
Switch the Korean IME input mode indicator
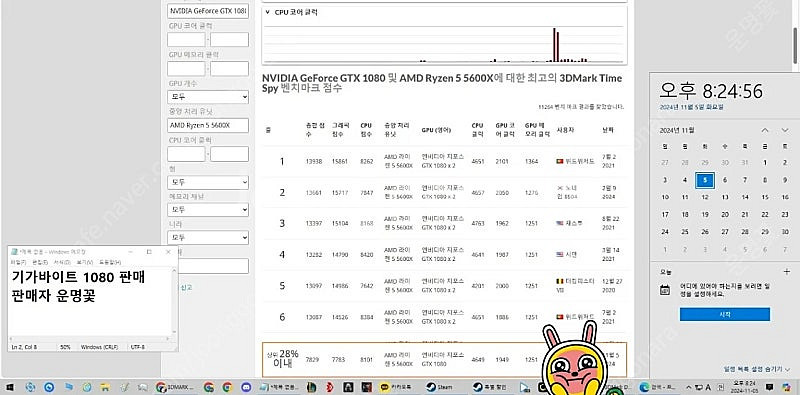coord(708,386)
